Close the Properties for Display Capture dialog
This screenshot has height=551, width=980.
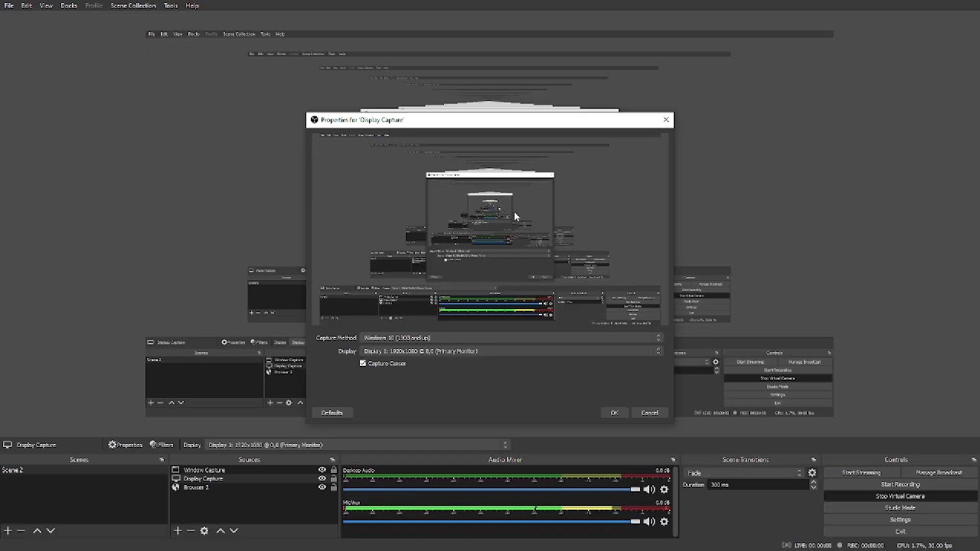666,119
